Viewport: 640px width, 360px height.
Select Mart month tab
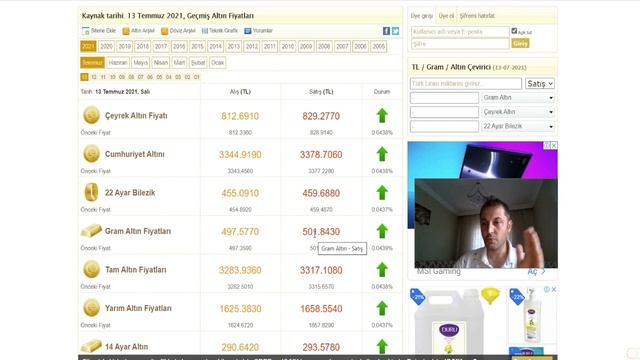[x=179, y=62]
